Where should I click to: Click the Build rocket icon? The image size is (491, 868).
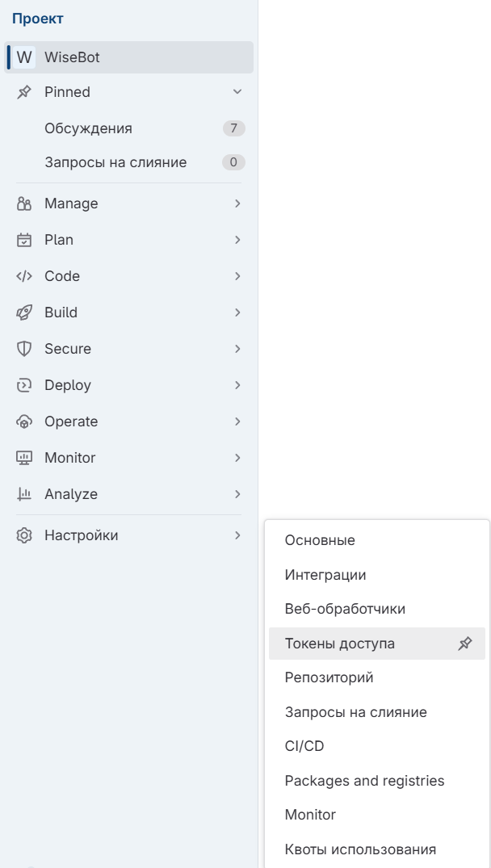[23, 312]
